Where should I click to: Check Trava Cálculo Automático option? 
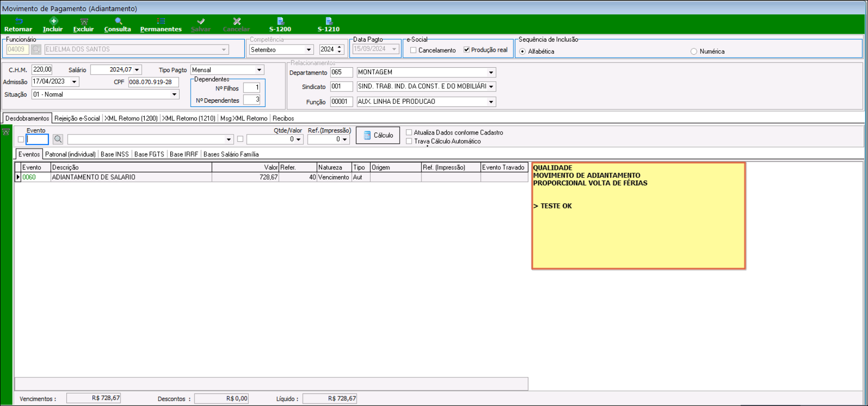tap(409, 141)
